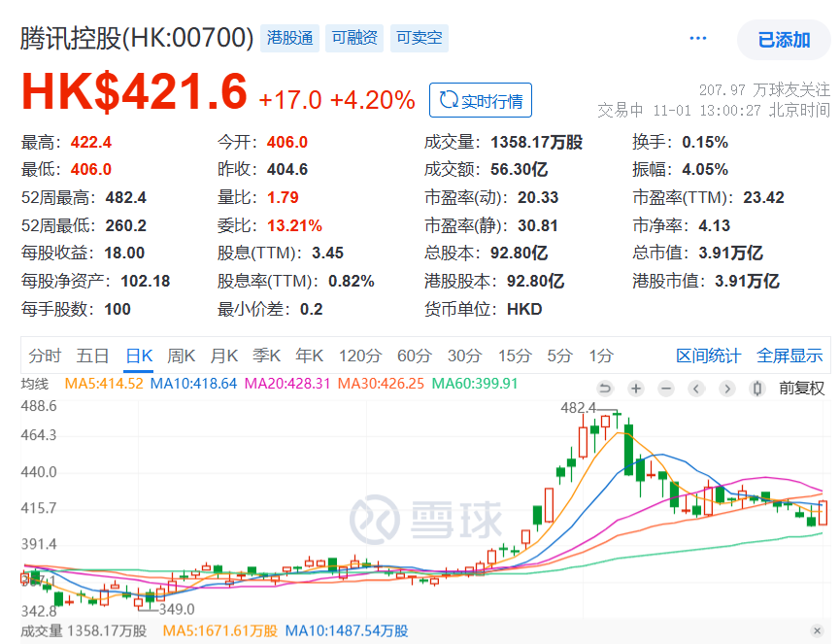Click the 最高 value 422.4

(91, 142)
